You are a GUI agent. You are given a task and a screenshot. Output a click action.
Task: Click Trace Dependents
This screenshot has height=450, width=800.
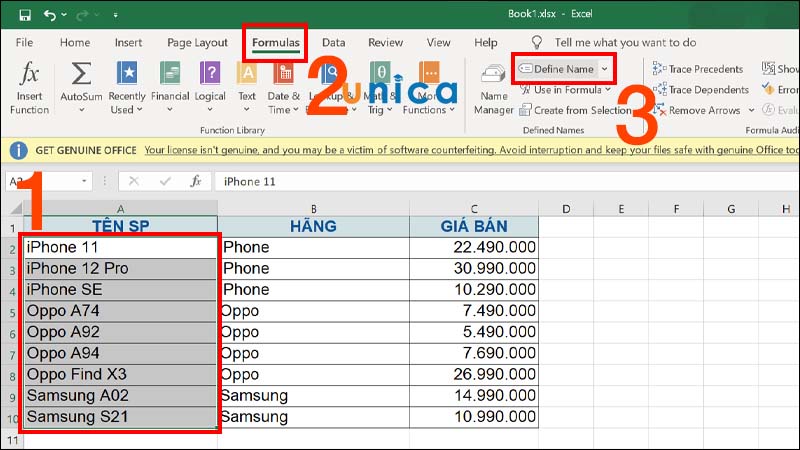(701, 90)
